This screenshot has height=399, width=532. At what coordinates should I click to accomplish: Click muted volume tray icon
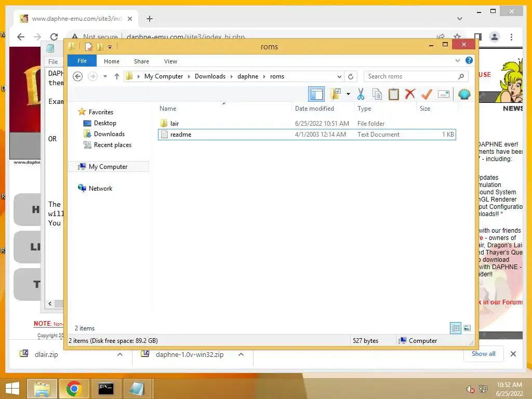(x=470, y=390)
